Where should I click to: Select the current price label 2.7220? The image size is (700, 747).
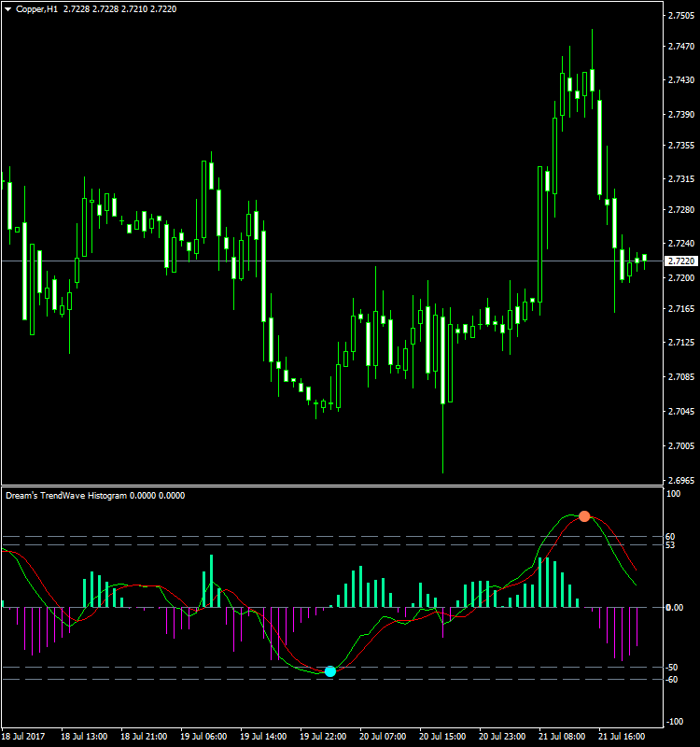(681, 261)
